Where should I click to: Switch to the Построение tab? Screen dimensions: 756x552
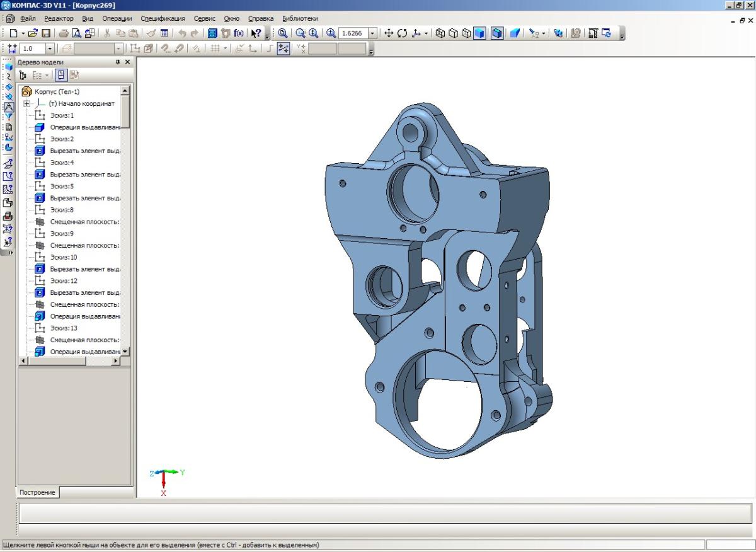(x=37, y=493)
